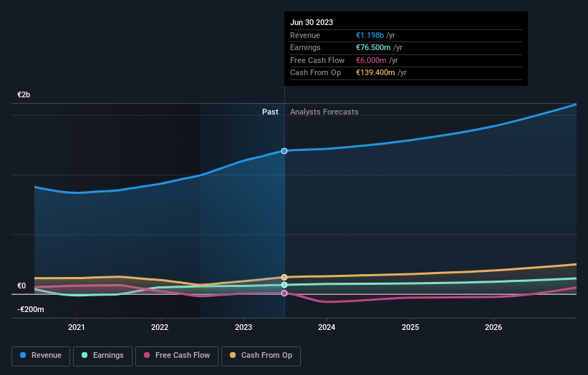Click the pink Free Cash Flow data point
Screen dimensions: 588x375
[x=284, y=293]
